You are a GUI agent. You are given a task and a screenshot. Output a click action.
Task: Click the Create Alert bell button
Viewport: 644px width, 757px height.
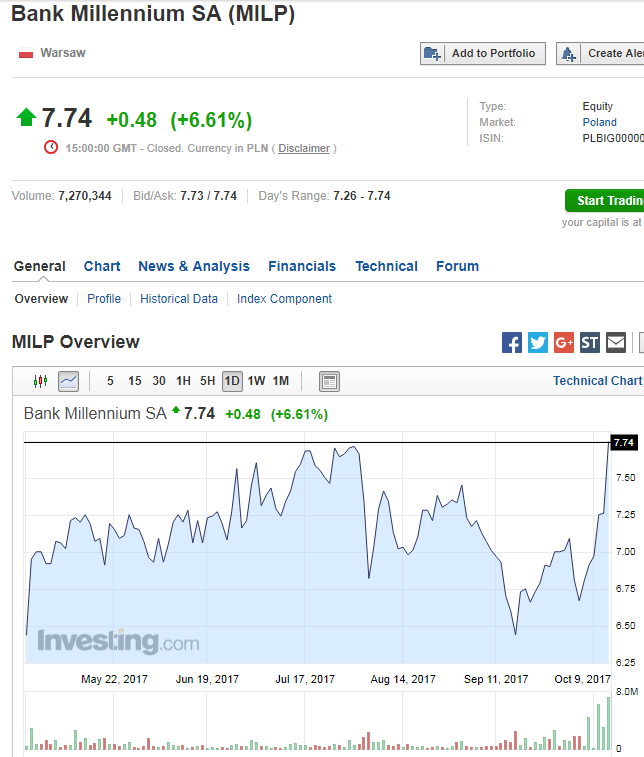point(600,54)
